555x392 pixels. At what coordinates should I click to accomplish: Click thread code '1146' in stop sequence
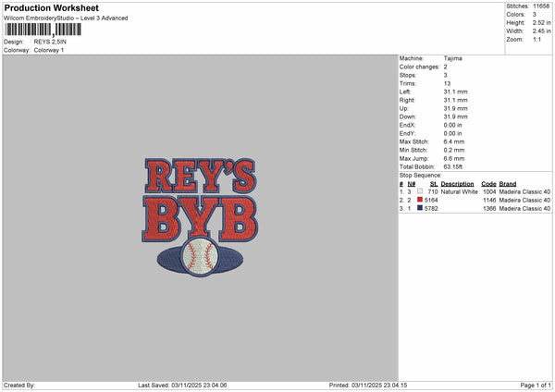pos(489,201)
